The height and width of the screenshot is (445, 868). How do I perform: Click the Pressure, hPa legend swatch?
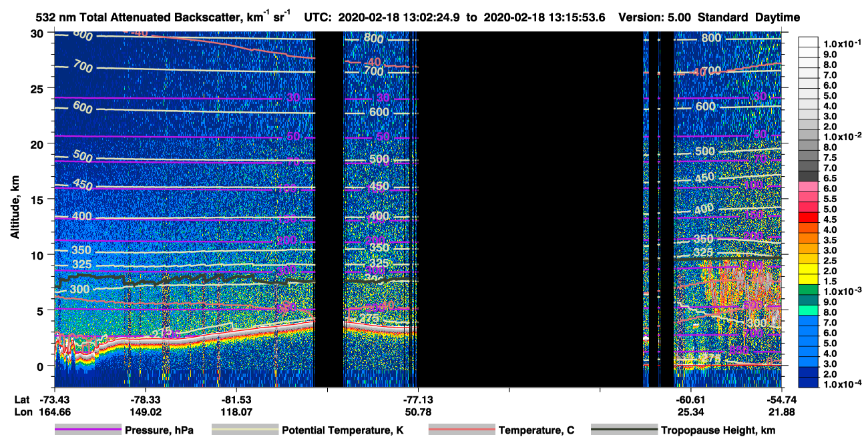point(87,430)
